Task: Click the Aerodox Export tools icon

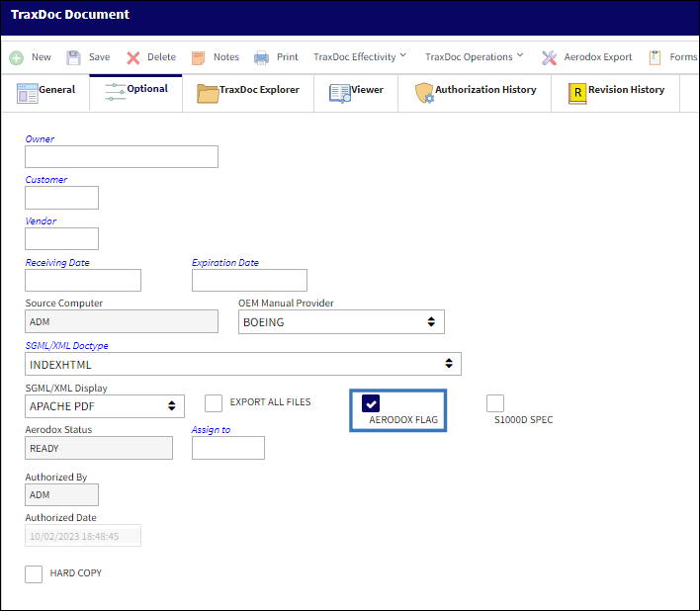Action: tap(549, 58)
